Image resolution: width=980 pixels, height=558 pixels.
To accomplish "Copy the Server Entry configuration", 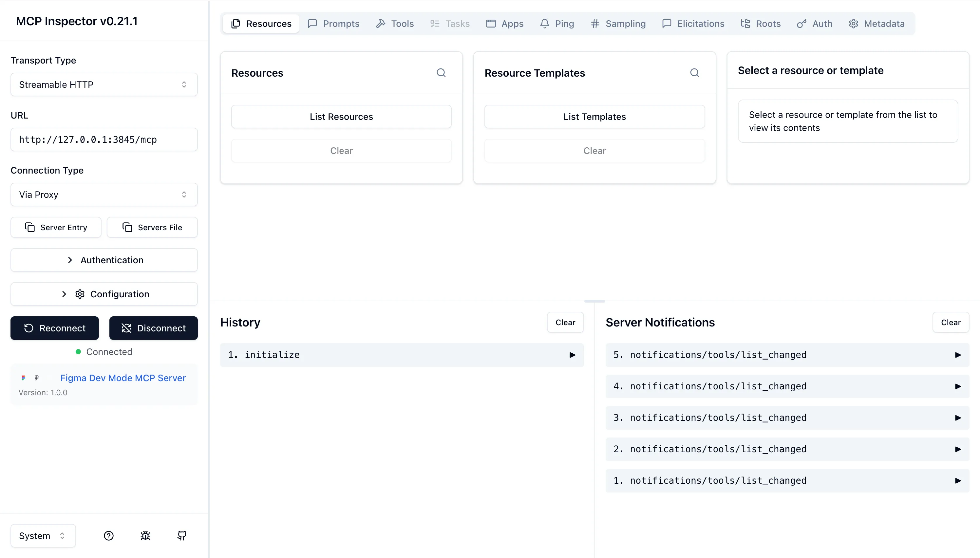I will pyautogui.click(x=56, y=227).
